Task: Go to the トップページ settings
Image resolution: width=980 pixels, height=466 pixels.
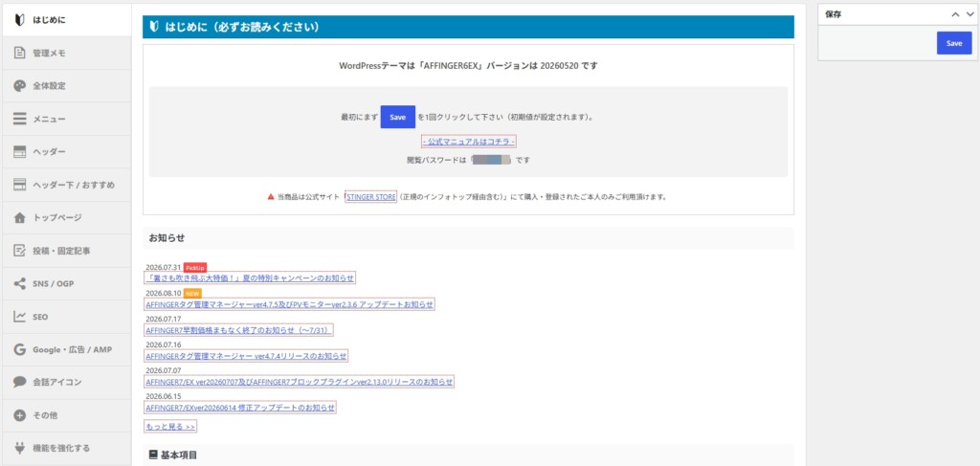Action: [66, 218]
